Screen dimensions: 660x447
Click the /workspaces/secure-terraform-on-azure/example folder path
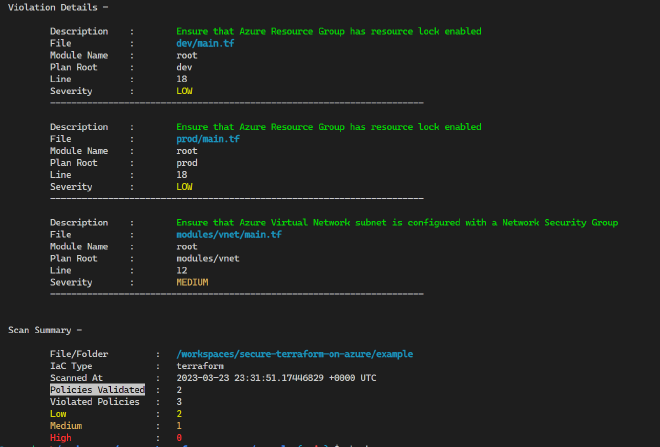[294, 354]
